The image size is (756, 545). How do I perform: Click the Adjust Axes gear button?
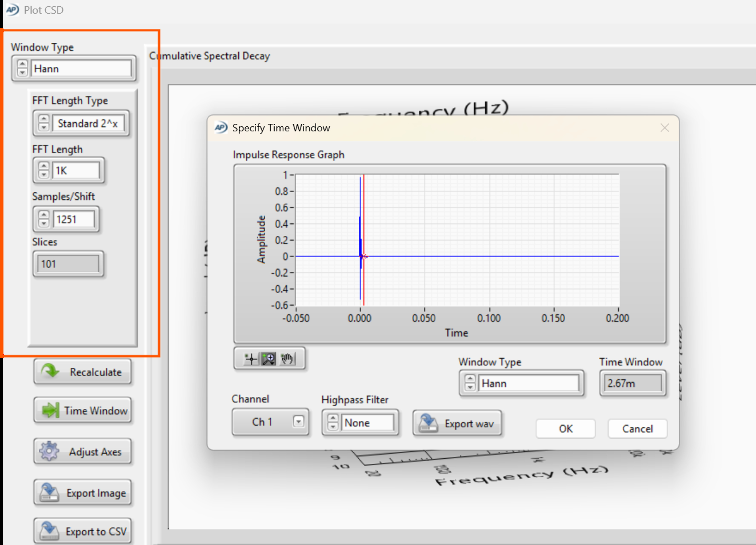coord(82,452)
